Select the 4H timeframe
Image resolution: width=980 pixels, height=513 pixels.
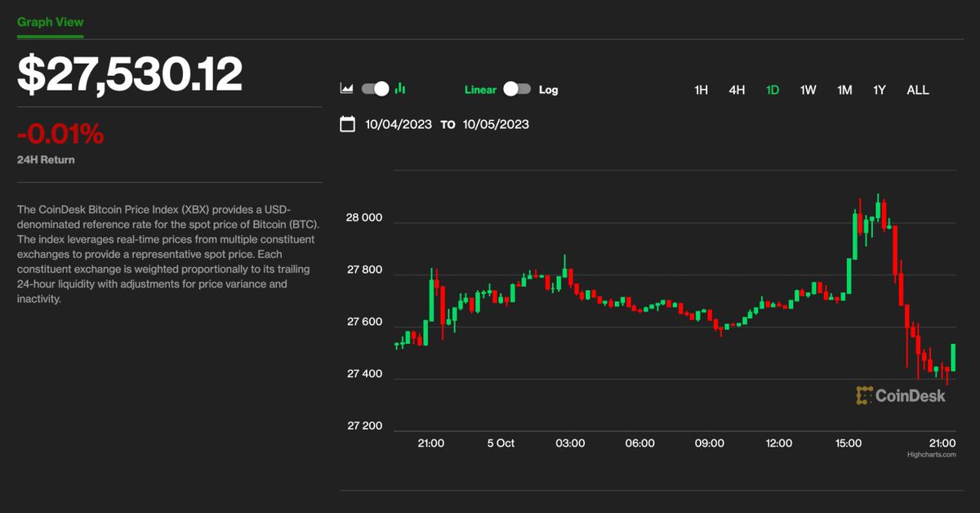[x=737, y=90]
